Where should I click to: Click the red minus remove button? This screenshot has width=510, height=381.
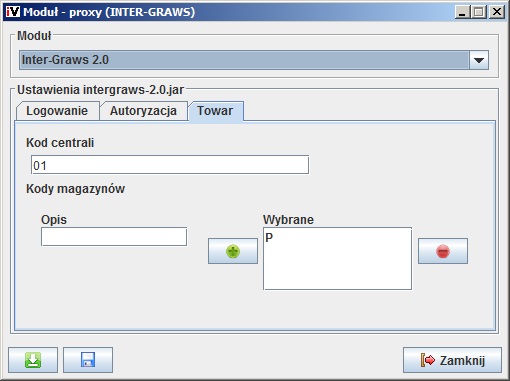pos(443,251)
